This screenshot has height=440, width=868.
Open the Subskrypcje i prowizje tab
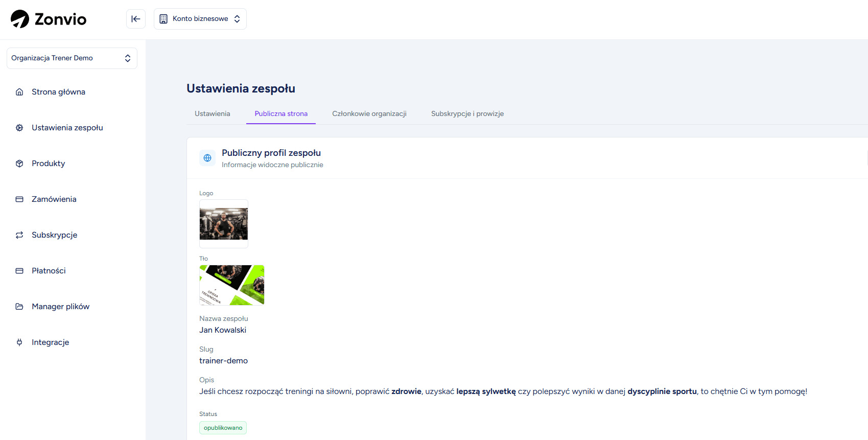(467, 113)
